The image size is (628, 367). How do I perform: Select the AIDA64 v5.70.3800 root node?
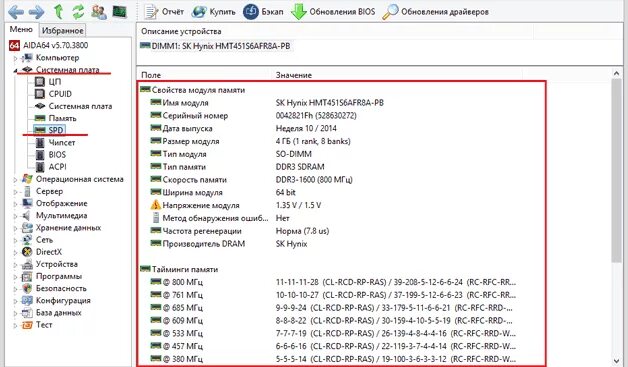(x=48, y=45)
